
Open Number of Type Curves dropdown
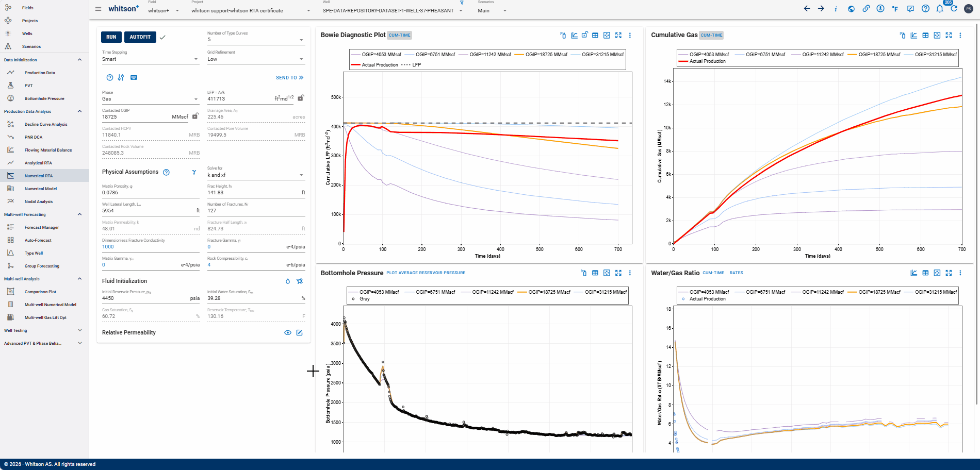(256, 39)
